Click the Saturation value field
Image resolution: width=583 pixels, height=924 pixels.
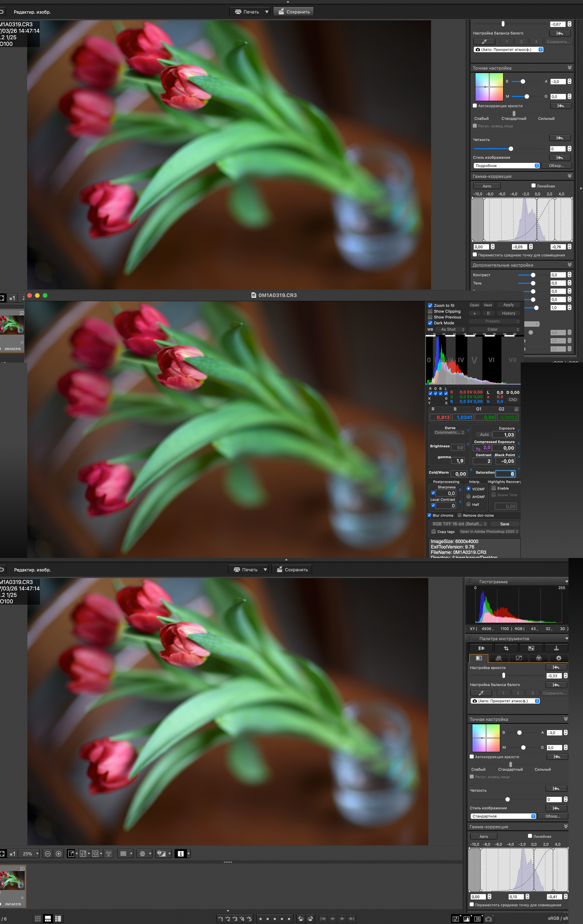tap(505, 474)
